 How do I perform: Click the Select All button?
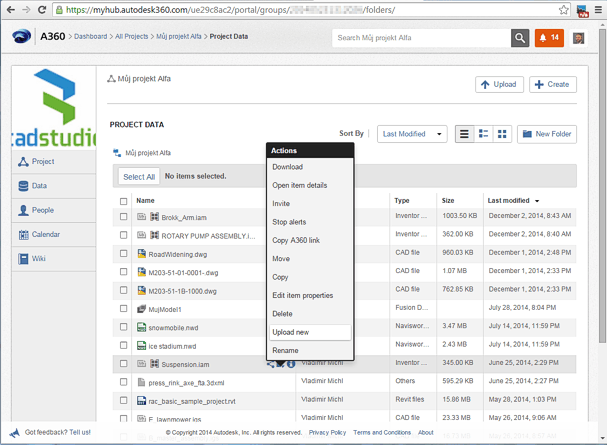coord(139,177)
